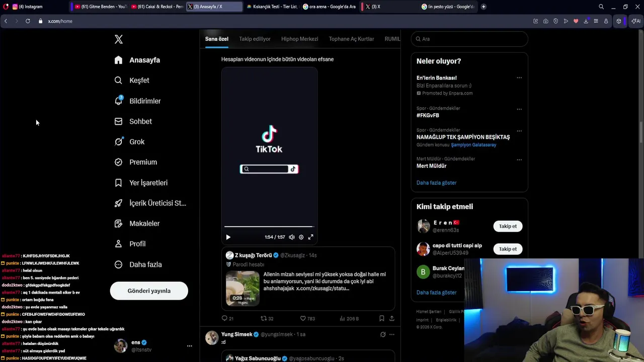644x362 pixels.
Task: Seek on the video progress bar
Action: [x=269, y=227]
